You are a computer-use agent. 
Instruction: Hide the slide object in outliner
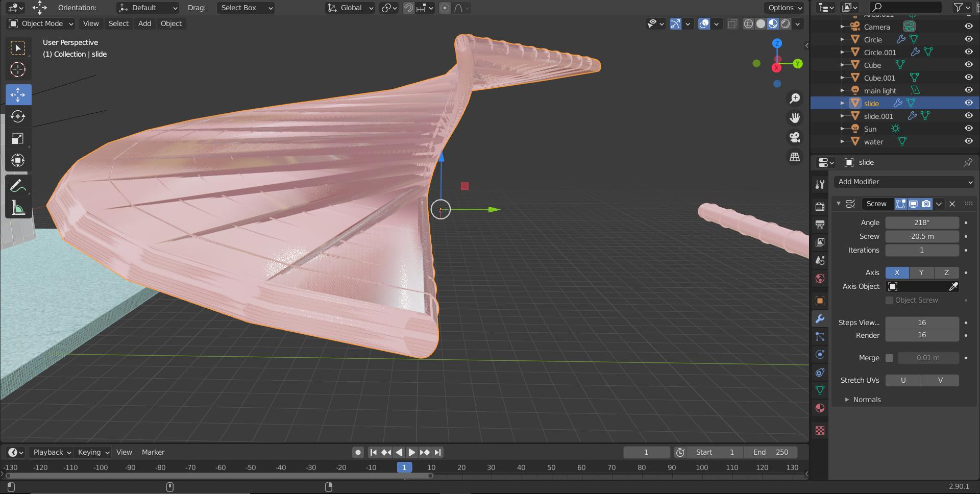(x=968, y=103)
